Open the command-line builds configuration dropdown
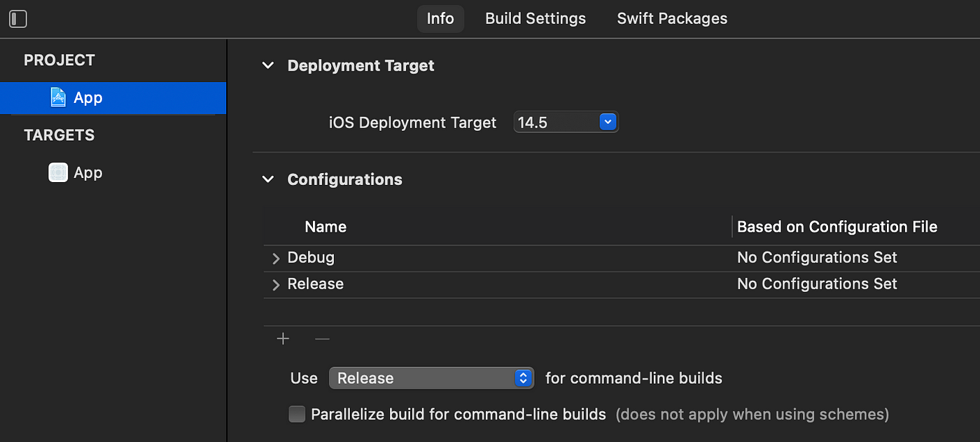Image resolution: width=980 pixels, height=442 pixels. [431, 378]
